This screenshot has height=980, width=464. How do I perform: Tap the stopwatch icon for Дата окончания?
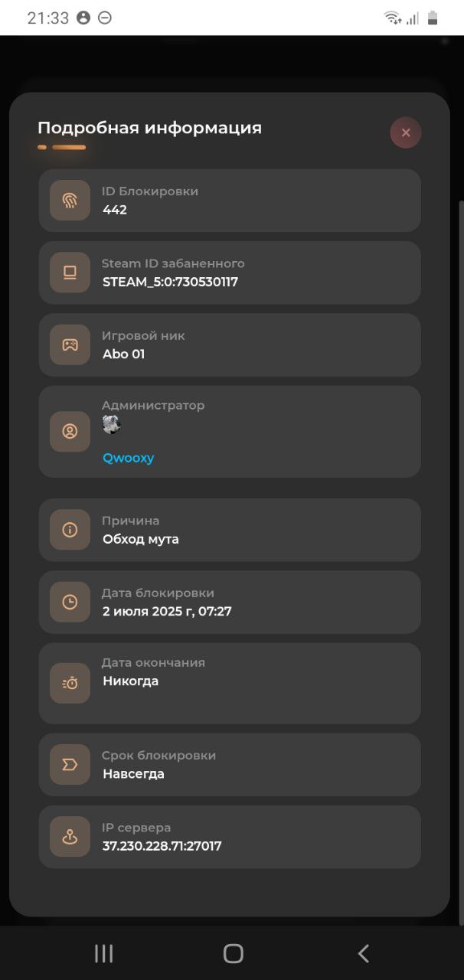click(70, 683)
